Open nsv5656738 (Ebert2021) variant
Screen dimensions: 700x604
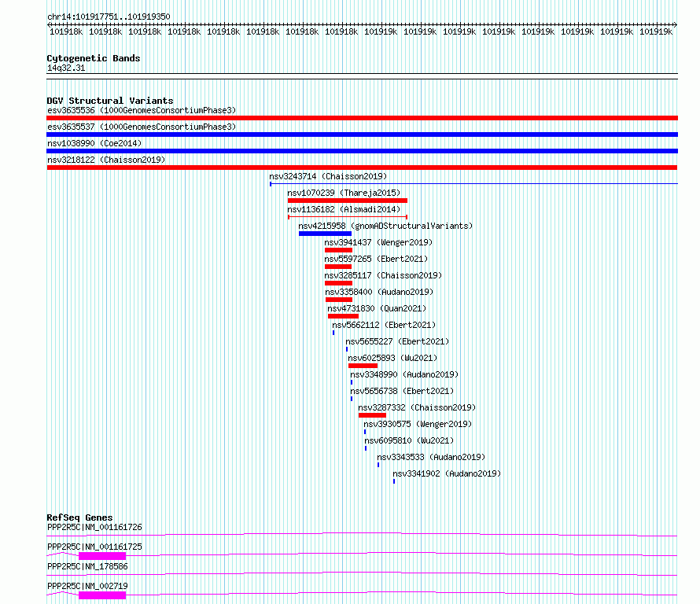pos(402,391)
